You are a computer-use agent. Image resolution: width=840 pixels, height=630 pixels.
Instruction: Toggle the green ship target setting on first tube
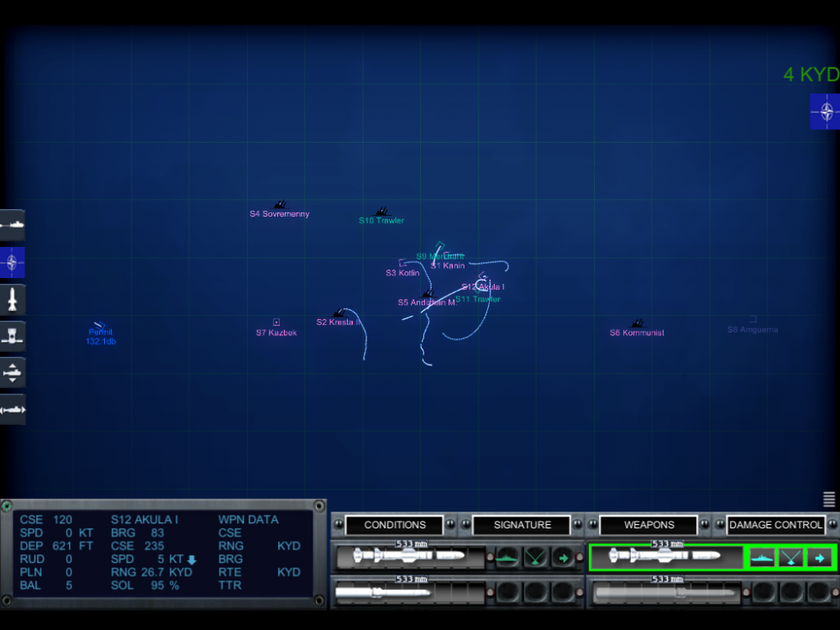(x=507, y=558)
